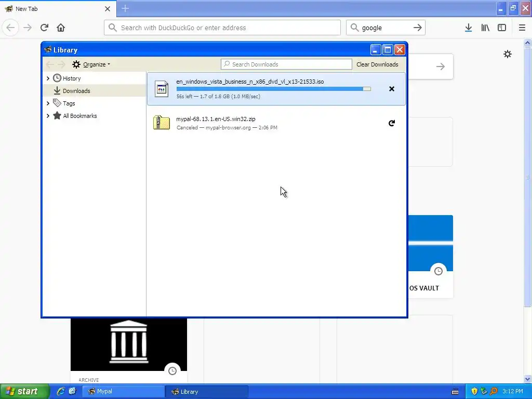Cancel the Windows Vista ISO download
532x399 pixels.
[x=392, y=89]
